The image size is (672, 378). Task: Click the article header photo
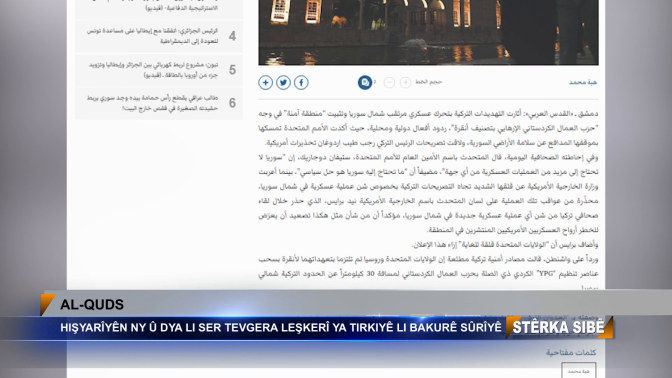pos(428,32)
